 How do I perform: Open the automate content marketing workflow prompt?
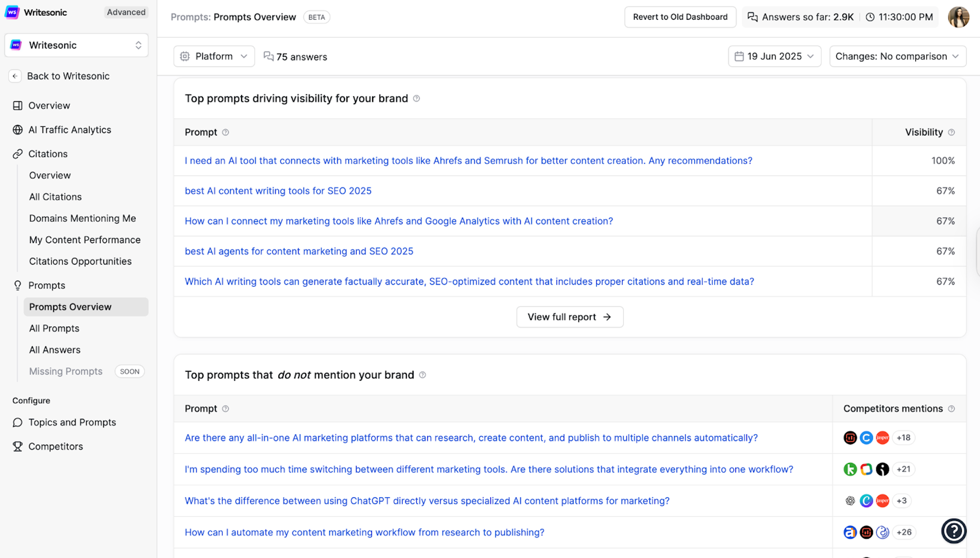click(364, 532)
